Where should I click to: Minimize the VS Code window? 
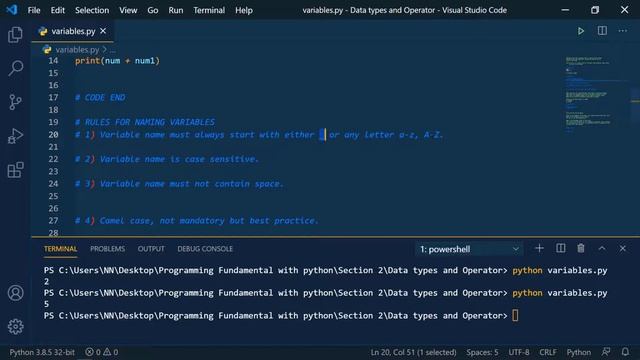coord(565,10)
